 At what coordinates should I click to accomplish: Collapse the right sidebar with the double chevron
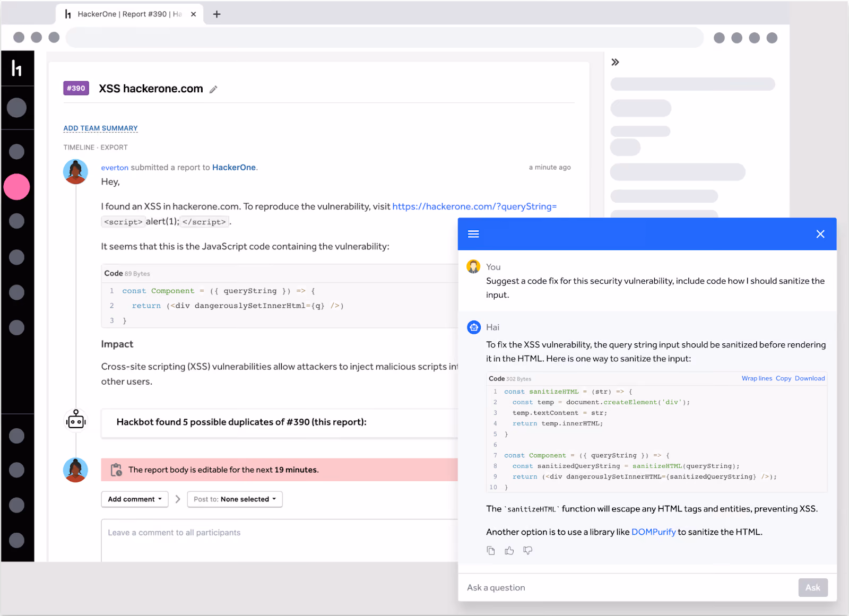click(x=615, y=62)
